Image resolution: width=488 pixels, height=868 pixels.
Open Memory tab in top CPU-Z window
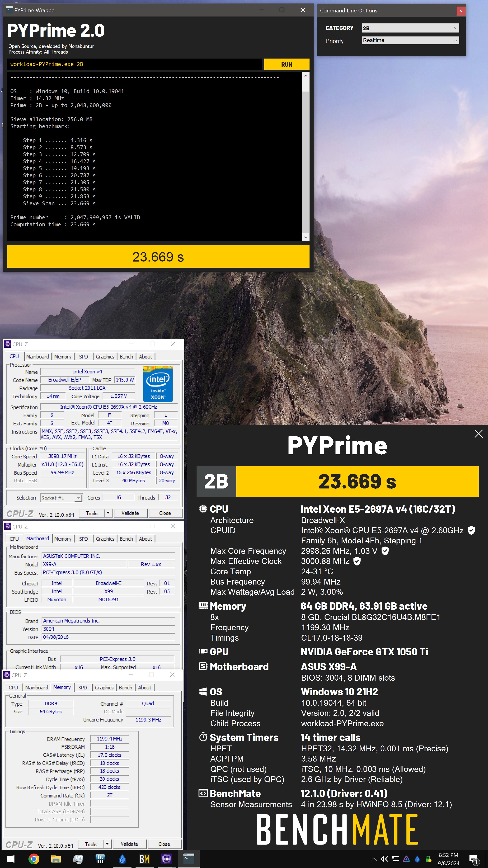[x=63, y=356]
